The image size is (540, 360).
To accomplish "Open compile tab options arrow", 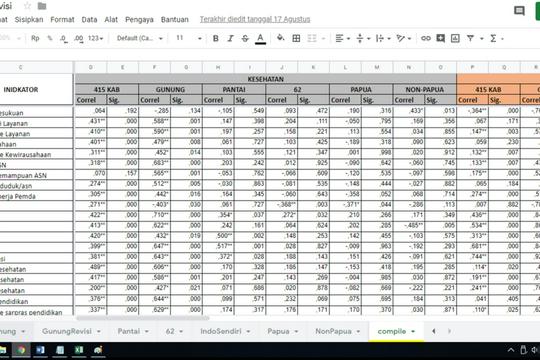I will (413, 332).
